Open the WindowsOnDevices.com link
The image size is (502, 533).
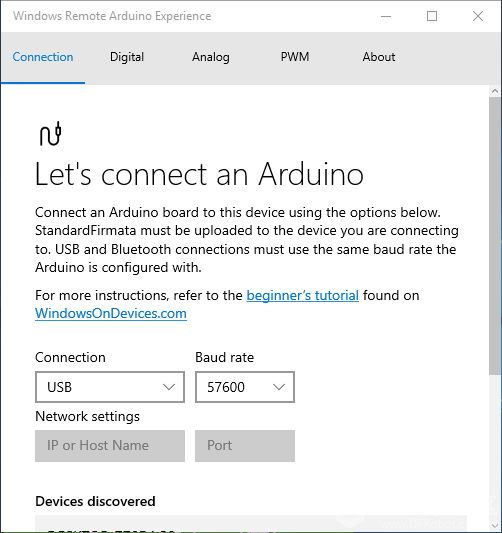click(x=111, y=313)
